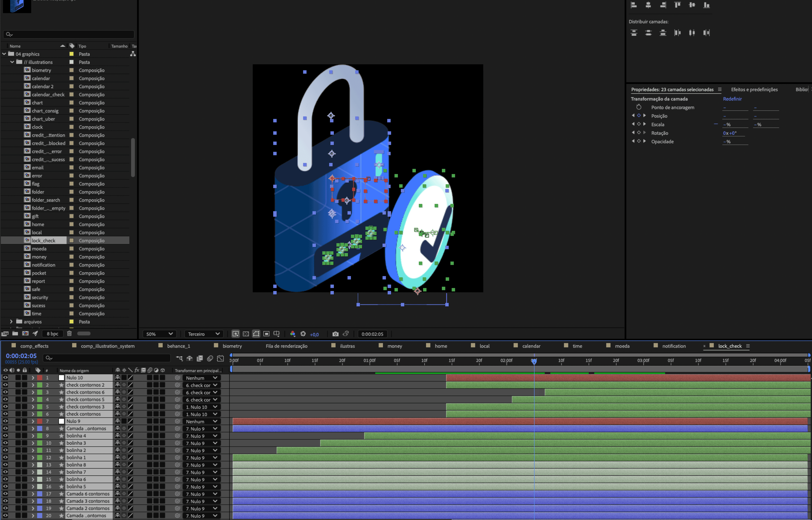Click Position stopwatch keyframe diamond

click(x=639, y=115)
